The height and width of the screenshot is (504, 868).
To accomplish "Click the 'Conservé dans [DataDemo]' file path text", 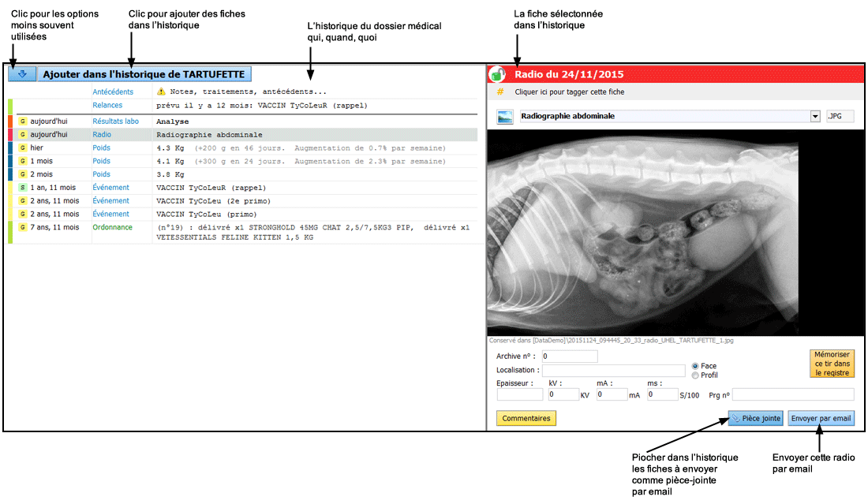I will [611, 341].
